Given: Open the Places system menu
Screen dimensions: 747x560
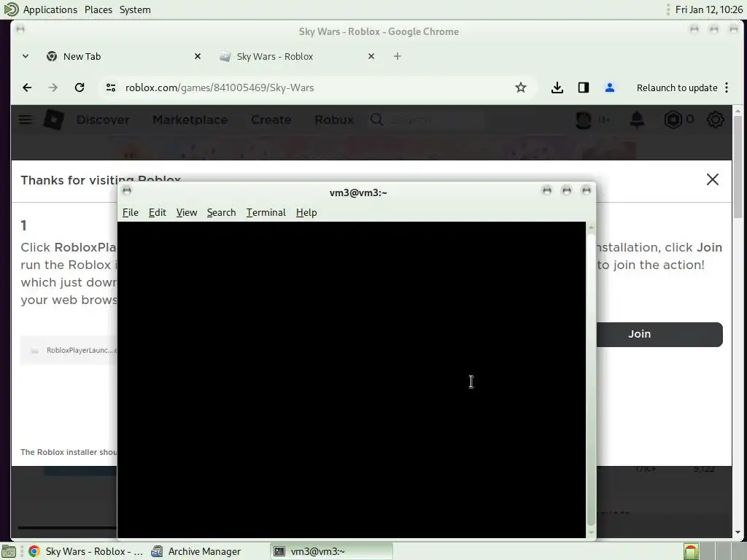Looking at the screenshot, I should click(x=98, y=9).
